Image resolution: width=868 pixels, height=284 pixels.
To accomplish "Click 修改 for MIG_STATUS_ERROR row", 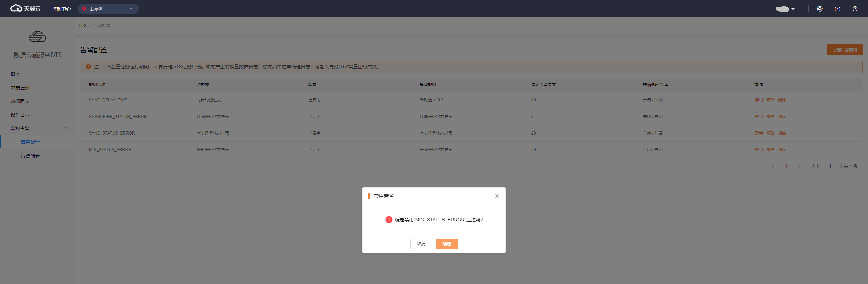I will tap(770, 150).
